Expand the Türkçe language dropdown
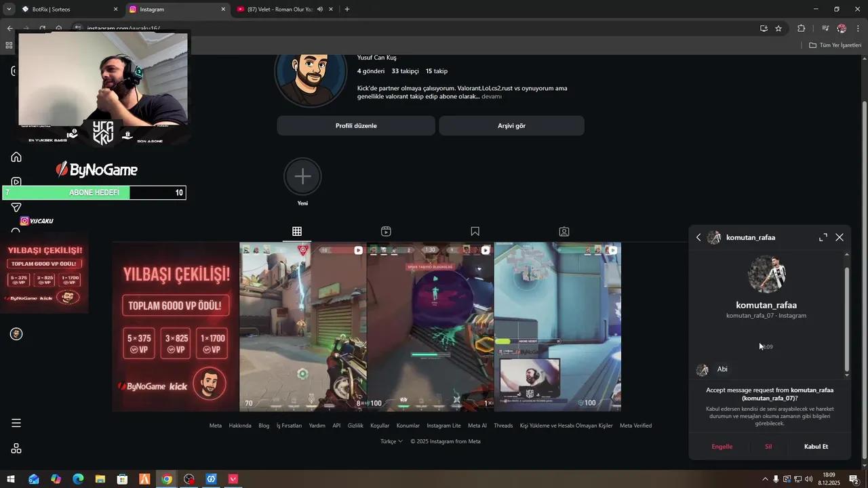The height and width of the screenshot is (488, 868). (391, 441)
